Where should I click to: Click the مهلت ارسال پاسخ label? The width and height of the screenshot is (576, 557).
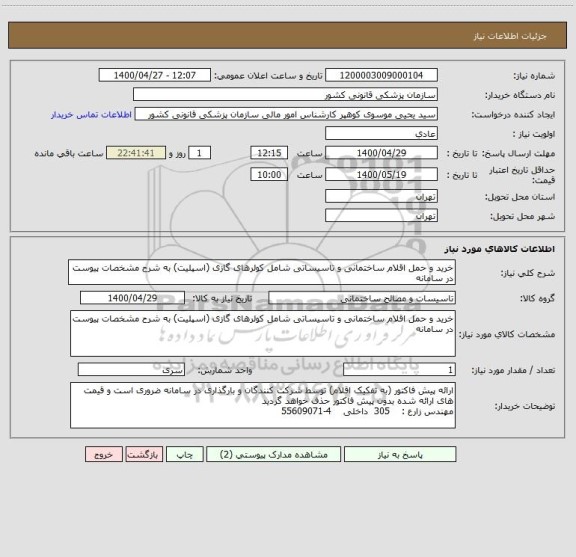(518, 154)
